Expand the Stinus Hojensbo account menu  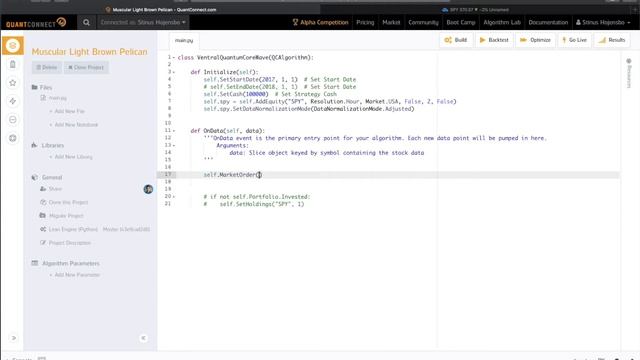[x=603, y=22]
